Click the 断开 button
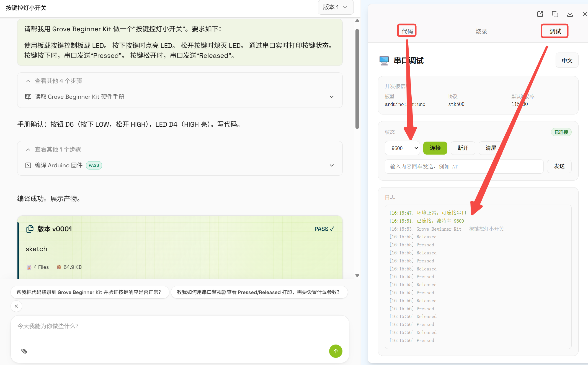The height and width of the screenshot is (365, 588). (463, 148)
